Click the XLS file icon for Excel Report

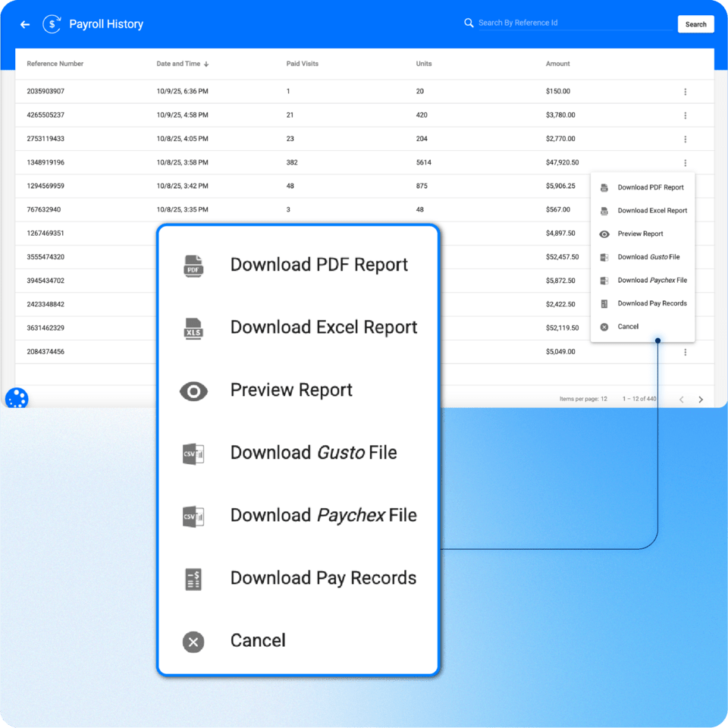pos(193,328)
